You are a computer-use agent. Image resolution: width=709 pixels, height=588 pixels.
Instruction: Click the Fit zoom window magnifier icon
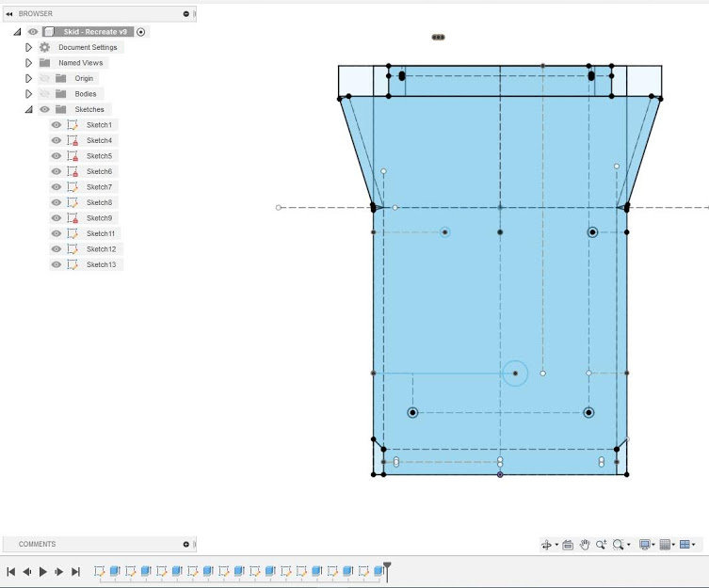[x=618, y=545]
